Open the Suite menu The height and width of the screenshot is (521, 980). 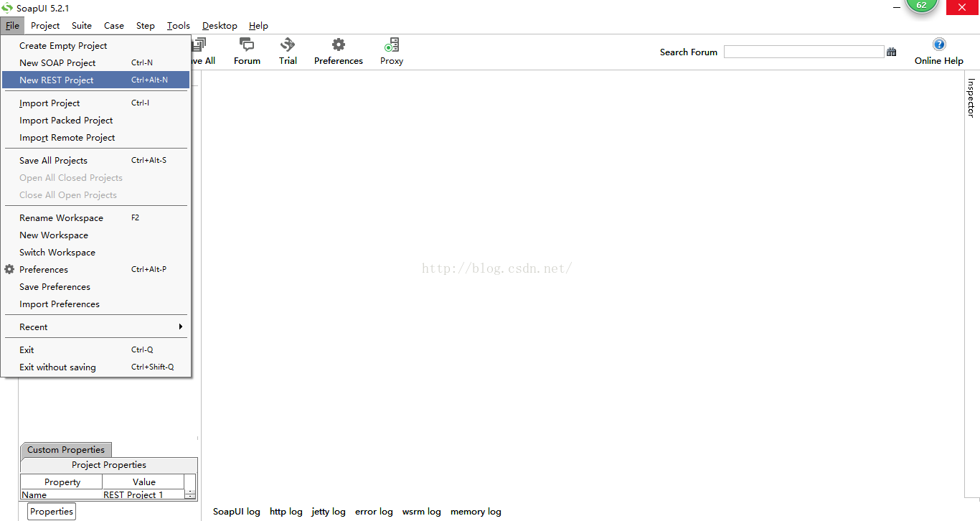click(x=82, y=25)
